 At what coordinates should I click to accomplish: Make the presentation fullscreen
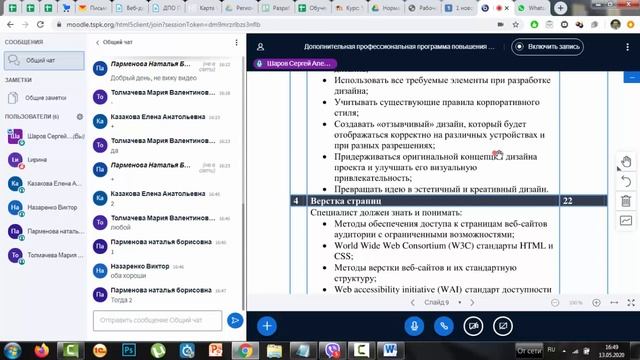(x=631, y=303)
